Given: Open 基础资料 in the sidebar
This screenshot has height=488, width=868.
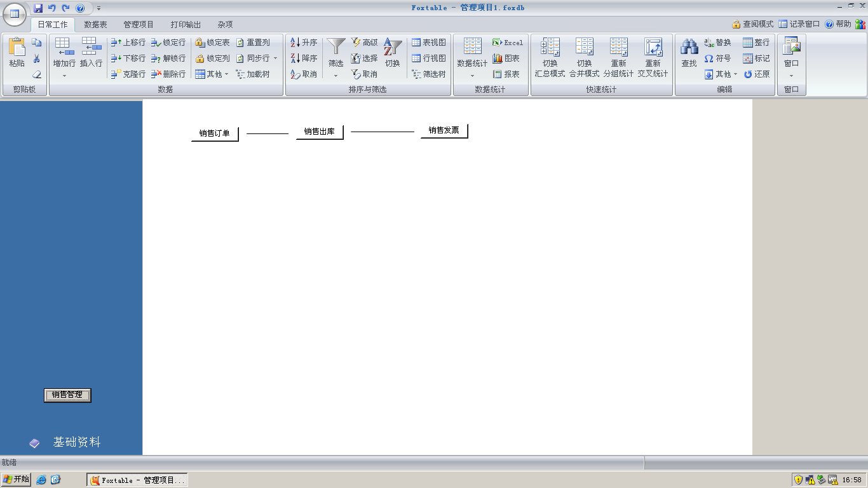Looking at the screenshot, I should (77, 442).
